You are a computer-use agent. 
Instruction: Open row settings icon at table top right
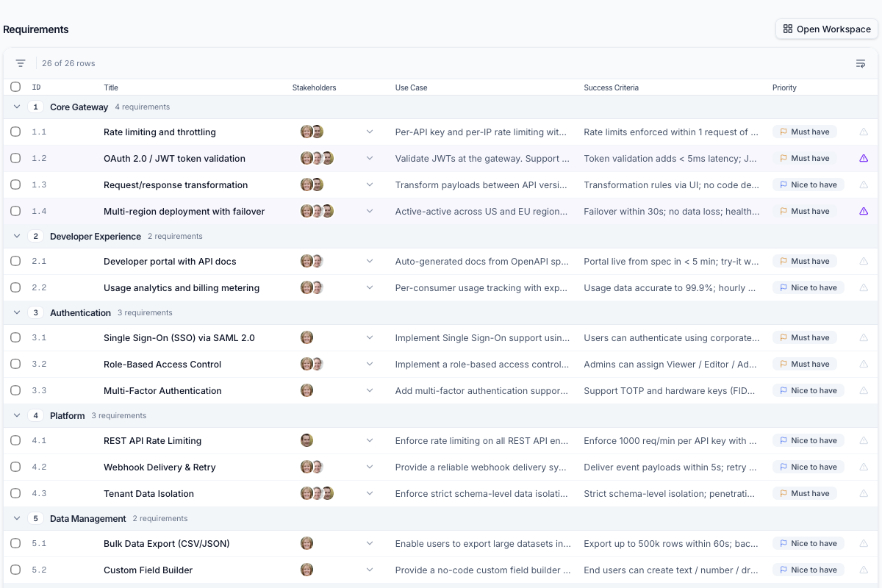(x=861, y=63)
